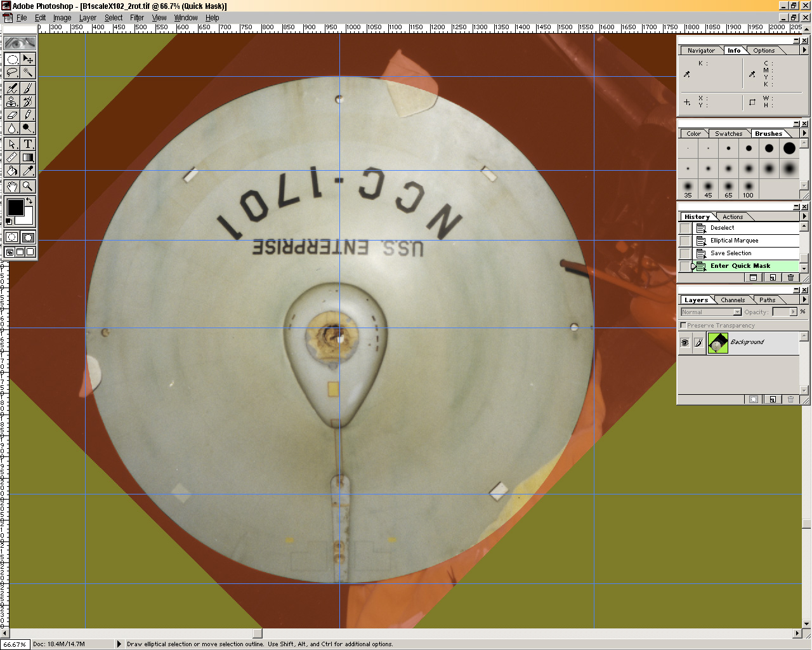
Task: Choose the Rubber Stamp tool
Action: click(12, 102)
